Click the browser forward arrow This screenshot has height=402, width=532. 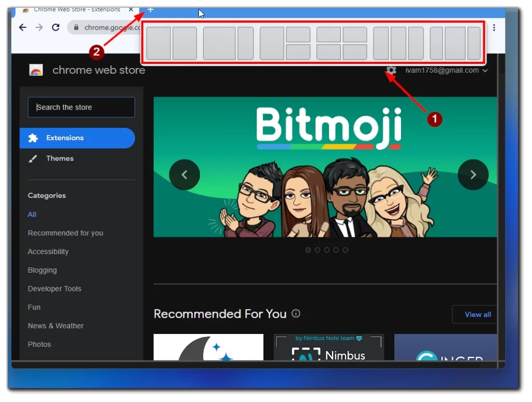(39, 28)
